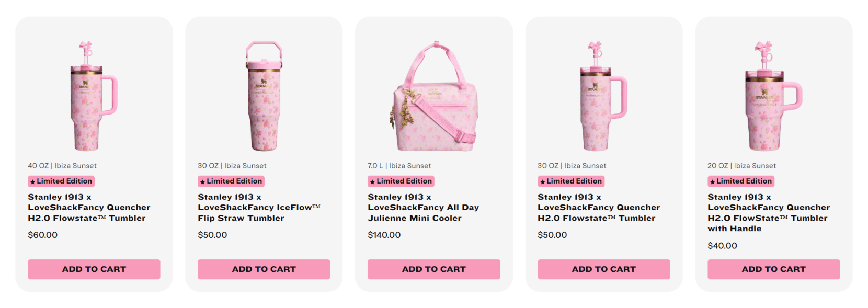Add the Julienne Mini Cooler to cart
Screen dimensions: 868x308
(x=433, y=269)
